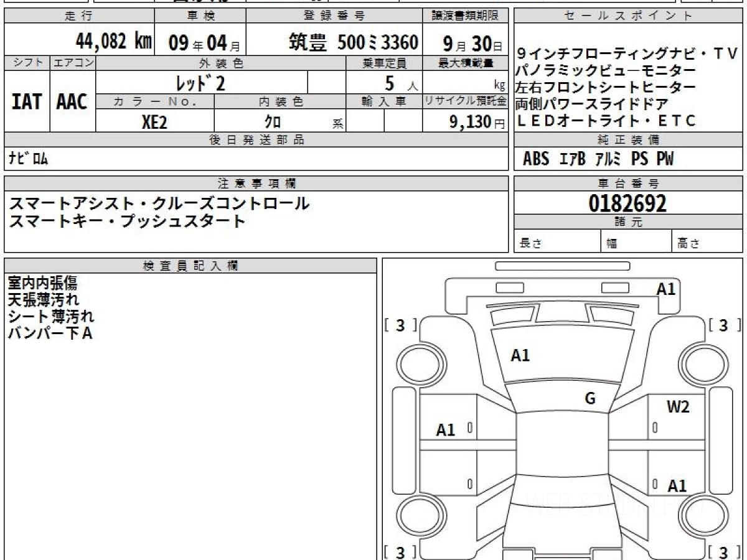Click the 譲渡書類期限 header
The height and width of the screenshot is (560, 747).
click(466, 16)
